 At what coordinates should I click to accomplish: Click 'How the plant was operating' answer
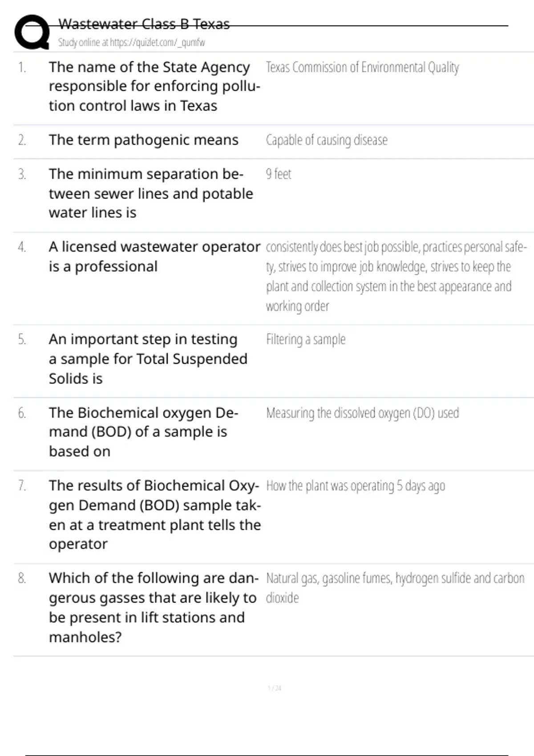(355, 486)
